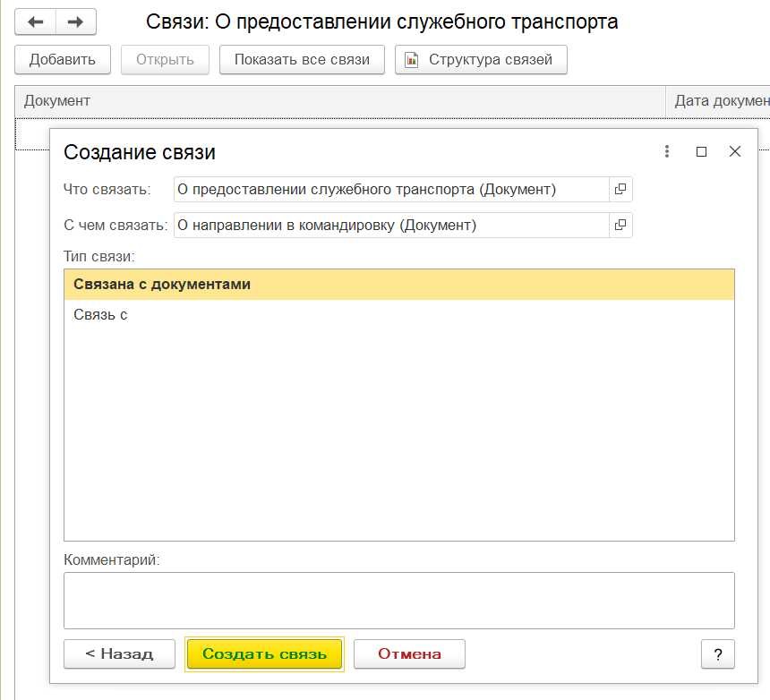Go back with the left arrow button
The height and width of the screenshot is (700, 770).
pyautogui.click(x=35, y=22)
